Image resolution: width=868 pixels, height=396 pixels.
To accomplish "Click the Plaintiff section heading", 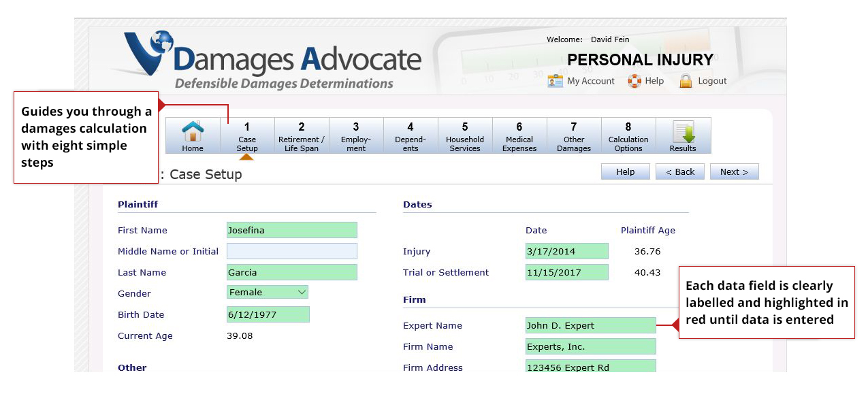I will click(138, 204).
